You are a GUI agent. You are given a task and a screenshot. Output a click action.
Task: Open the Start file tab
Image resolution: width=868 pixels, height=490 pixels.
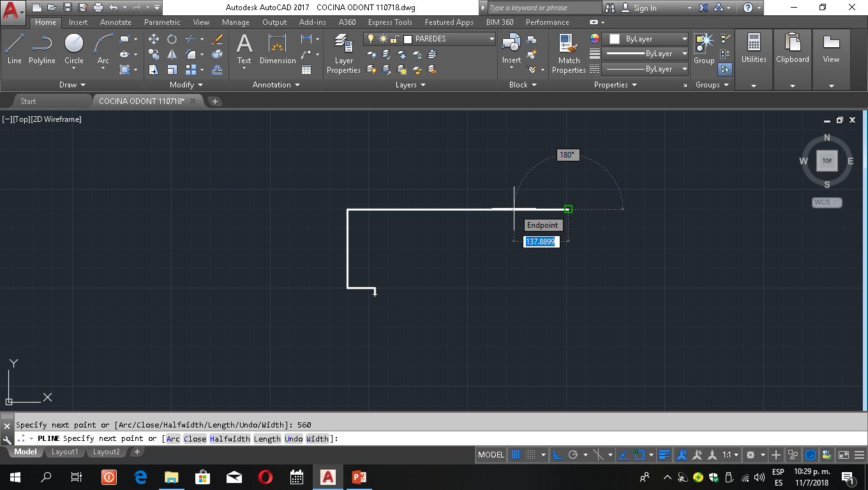[28, 101]
